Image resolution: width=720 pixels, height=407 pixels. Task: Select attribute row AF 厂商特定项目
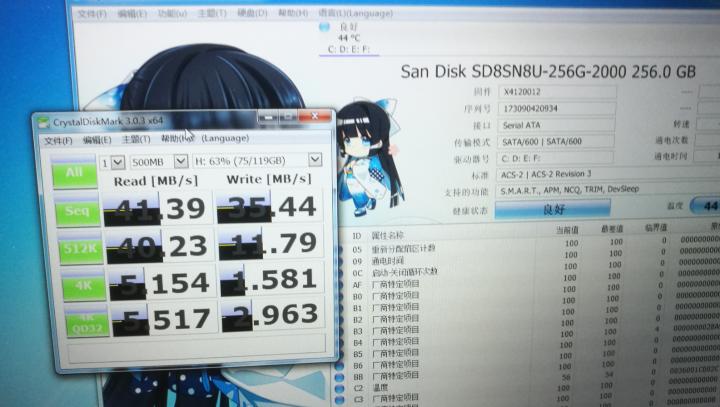click(528, 282)
